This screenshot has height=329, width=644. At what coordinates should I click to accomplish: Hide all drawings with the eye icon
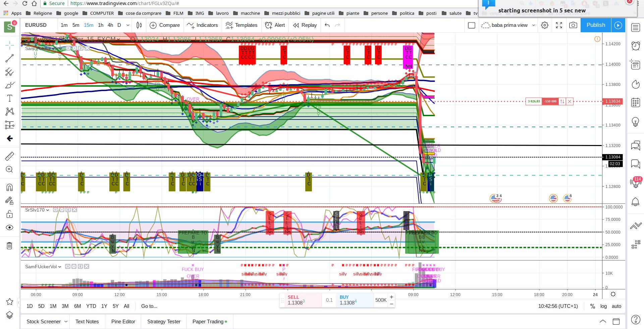point(10,228)
